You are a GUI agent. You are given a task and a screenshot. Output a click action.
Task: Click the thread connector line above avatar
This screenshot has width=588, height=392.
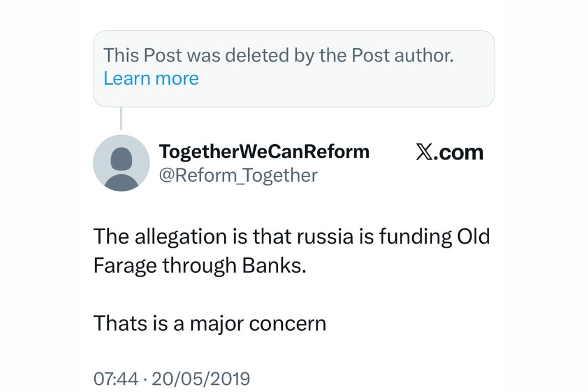coord(121,118)
